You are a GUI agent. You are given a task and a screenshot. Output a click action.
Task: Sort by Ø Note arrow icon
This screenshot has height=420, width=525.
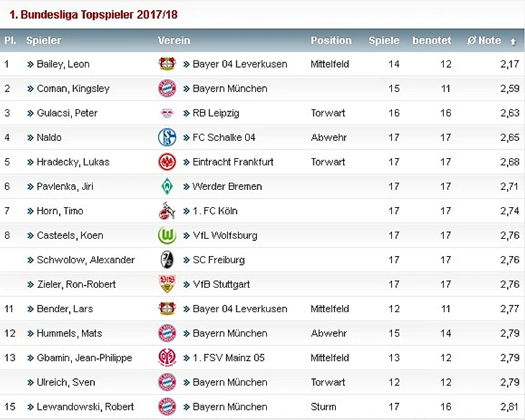513,42
